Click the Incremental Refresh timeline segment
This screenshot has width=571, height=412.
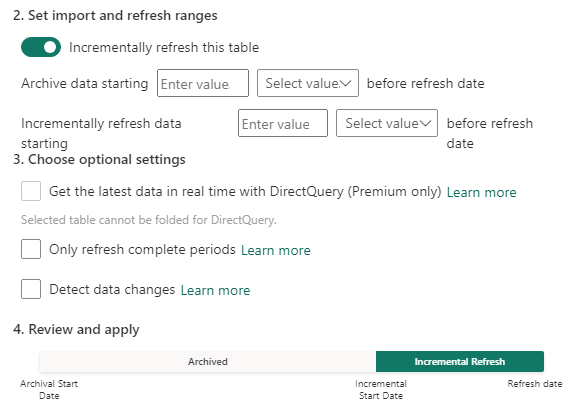(x=460, y=362)
